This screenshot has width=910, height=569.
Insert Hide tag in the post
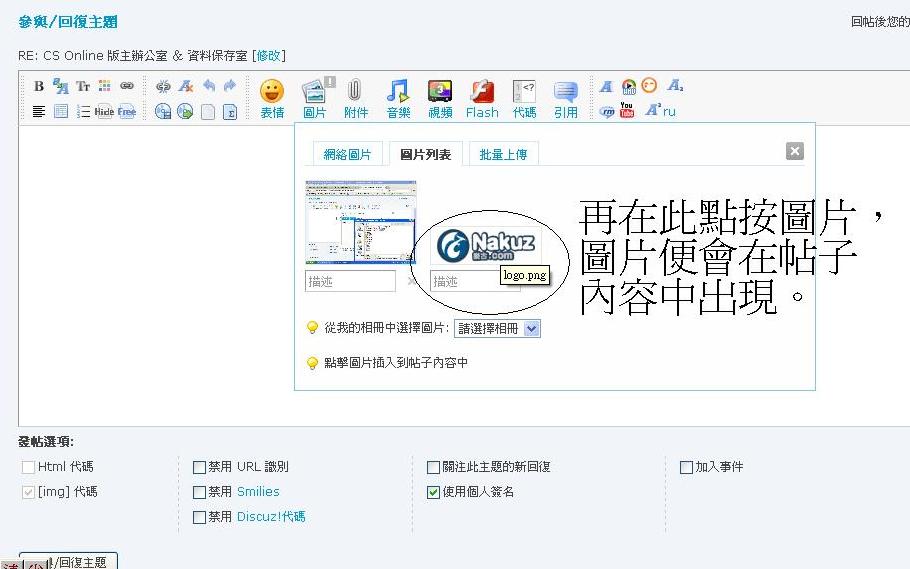point(104,111)
